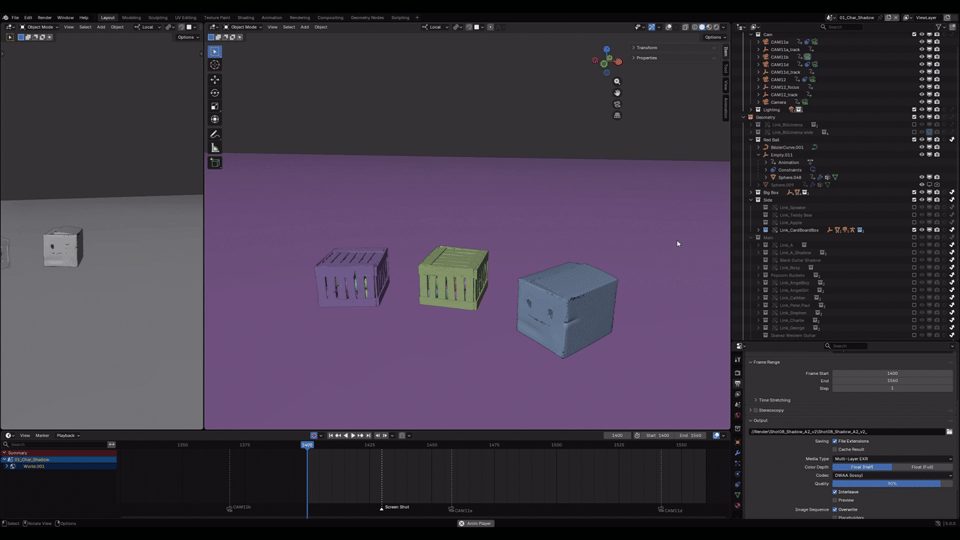Open the View Layer properties tab

(738, 394)
